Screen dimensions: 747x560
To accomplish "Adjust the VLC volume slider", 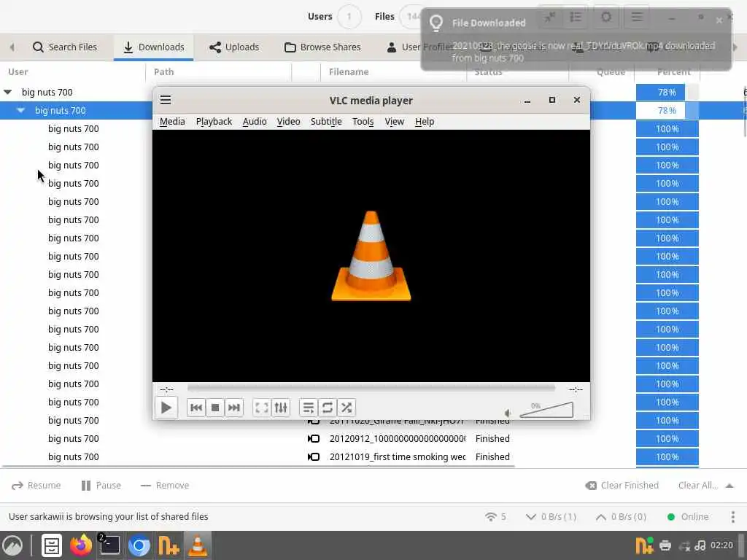I will tap(546, 410).
